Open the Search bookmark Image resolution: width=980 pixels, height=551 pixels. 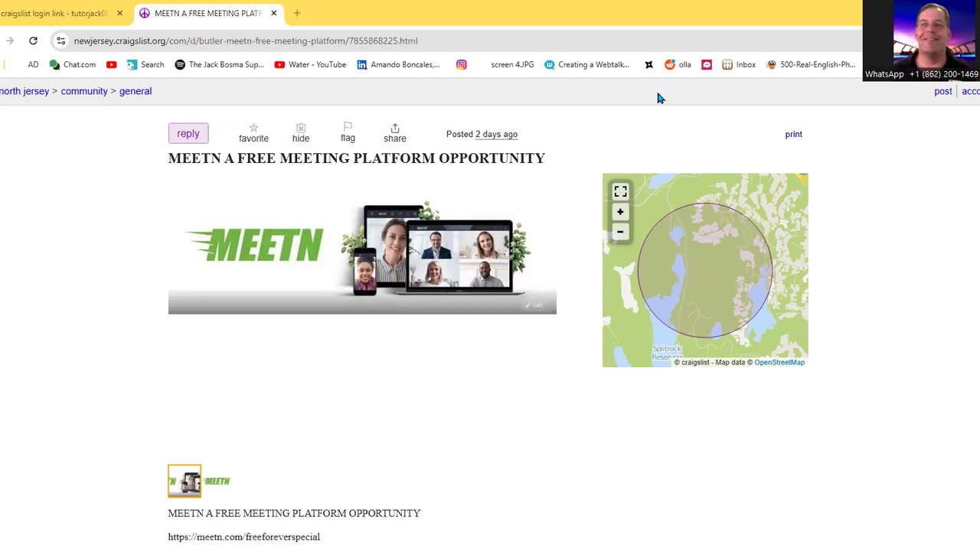pos(145,64)
